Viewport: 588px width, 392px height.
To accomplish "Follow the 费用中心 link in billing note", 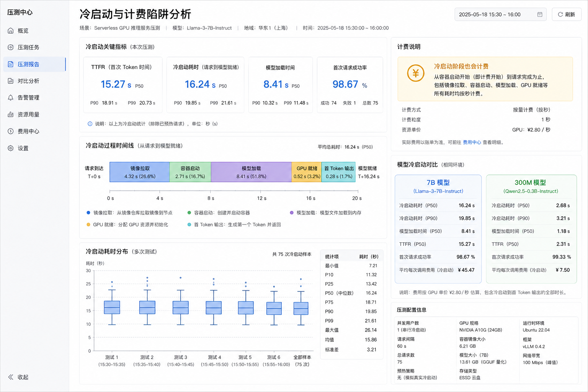I will tap(472, 142).
